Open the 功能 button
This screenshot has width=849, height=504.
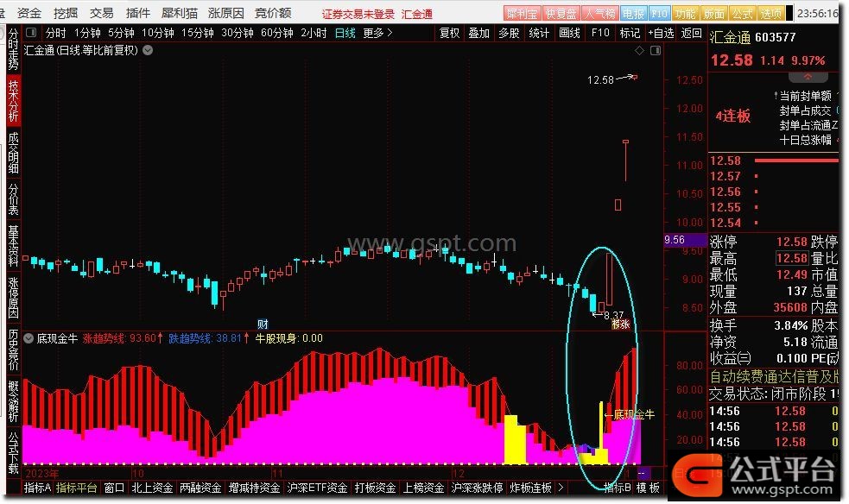click(x=685, y=13)
